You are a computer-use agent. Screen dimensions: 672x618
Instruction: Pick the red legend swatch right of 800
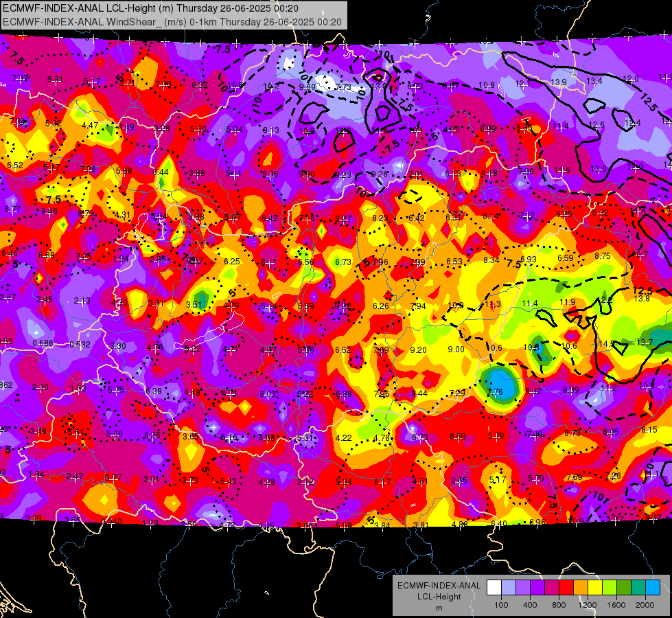click(x=566, y=588)
